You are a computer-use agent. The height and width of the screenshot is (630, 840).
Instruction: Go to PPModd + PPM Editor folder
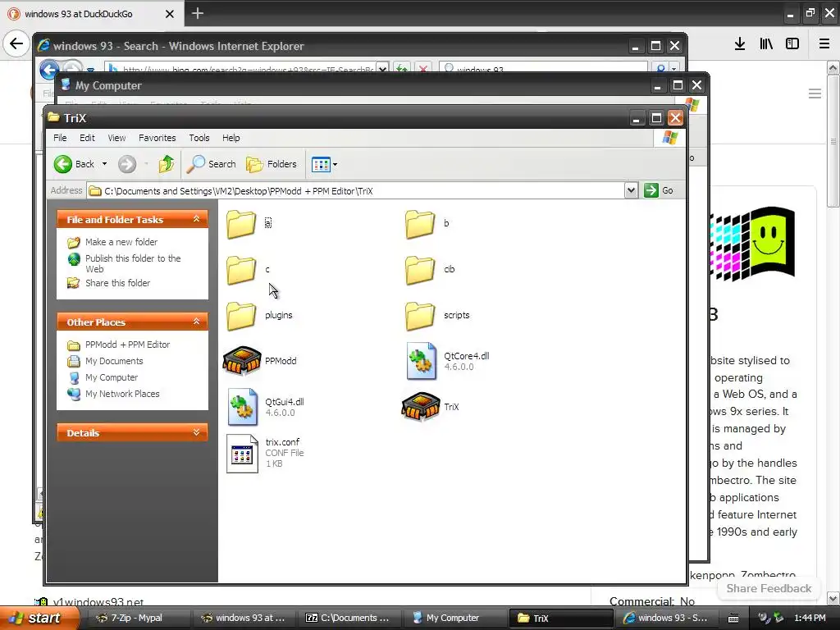[127, 345]
